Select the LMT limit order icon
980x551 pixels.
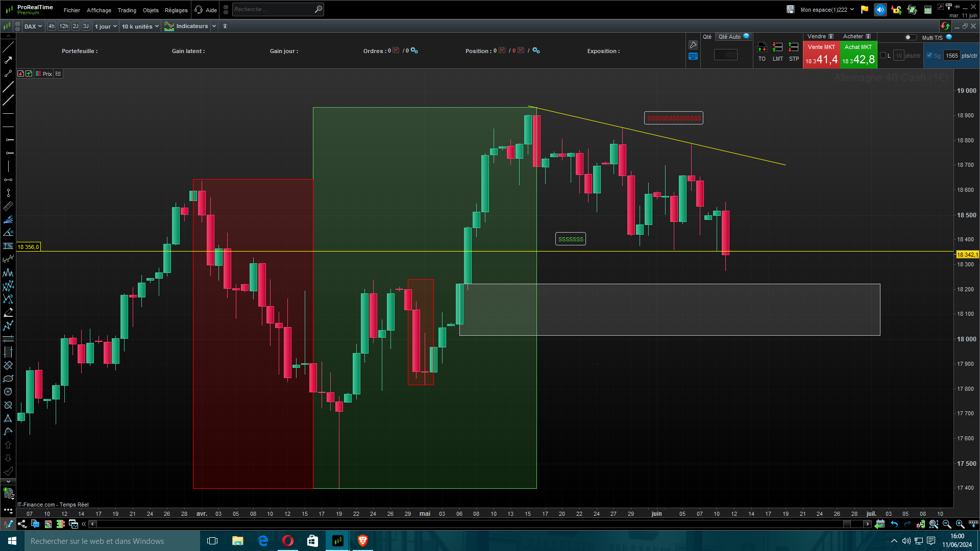[777, 48]
